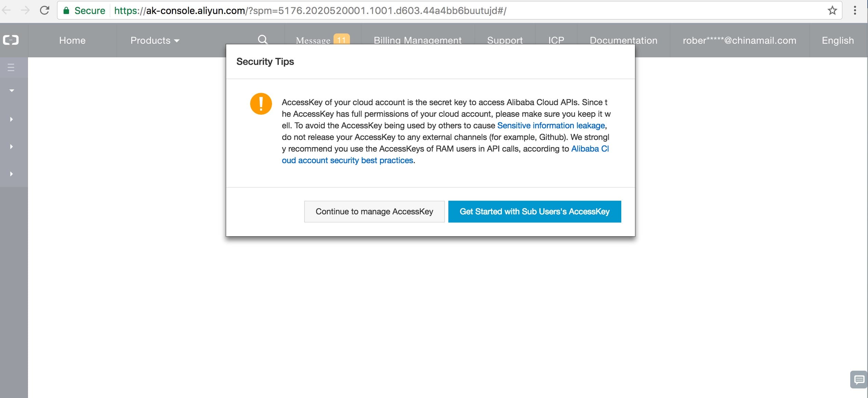Click the browser address bar URL

310,11
